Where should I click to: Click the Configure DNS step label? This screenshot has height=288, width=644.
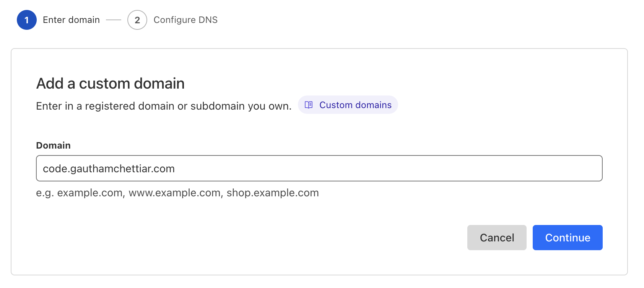coord(185,20)
